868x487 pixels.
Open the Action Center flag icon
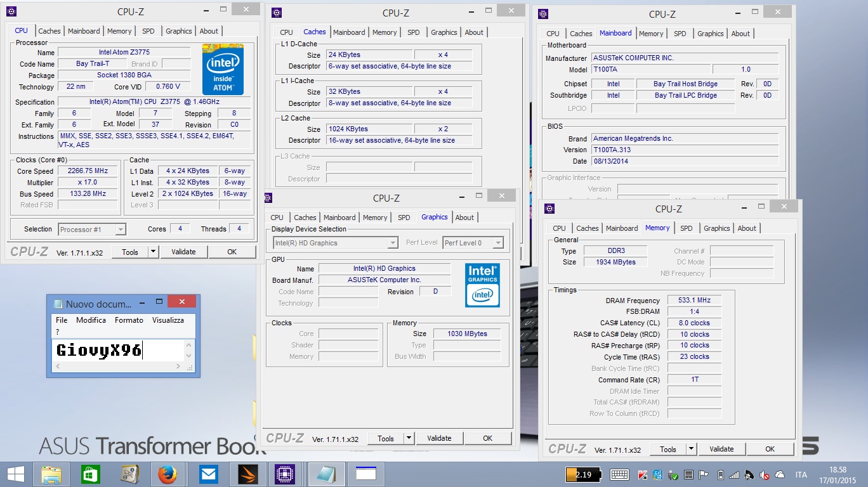(704, 474)
